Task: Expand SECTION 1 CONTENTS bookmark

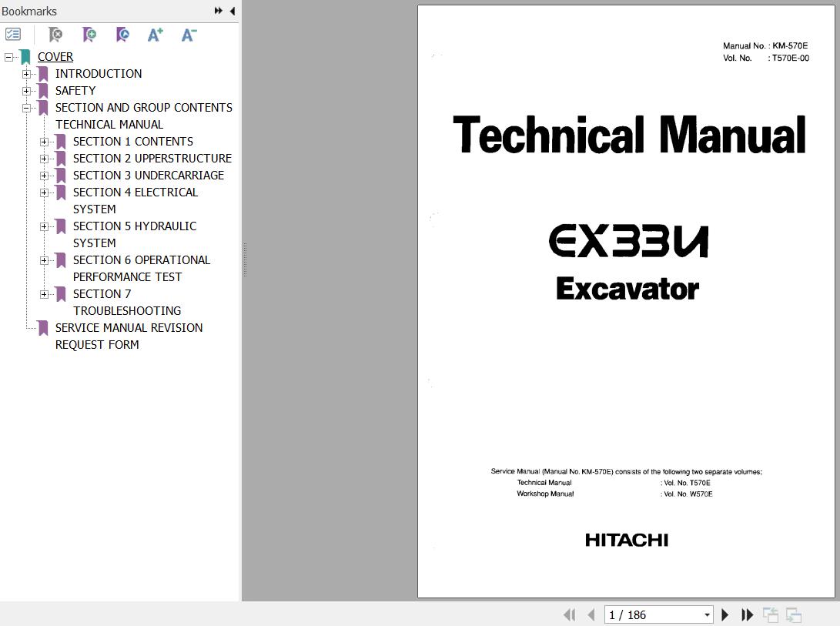Action: coord(44,142)
